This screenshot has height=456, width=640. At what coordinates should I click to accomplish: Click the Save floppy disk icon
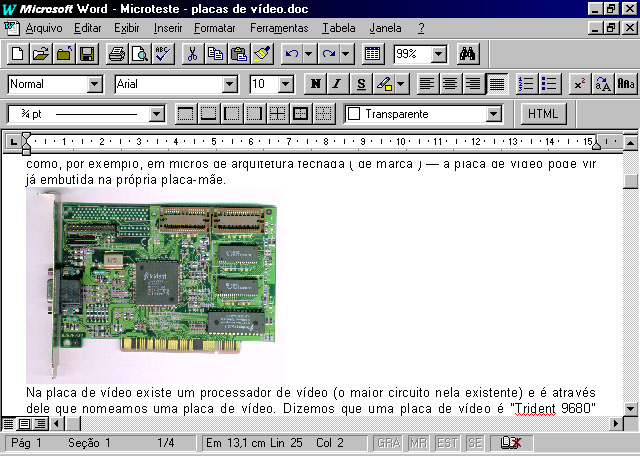[x=87, y=54]
